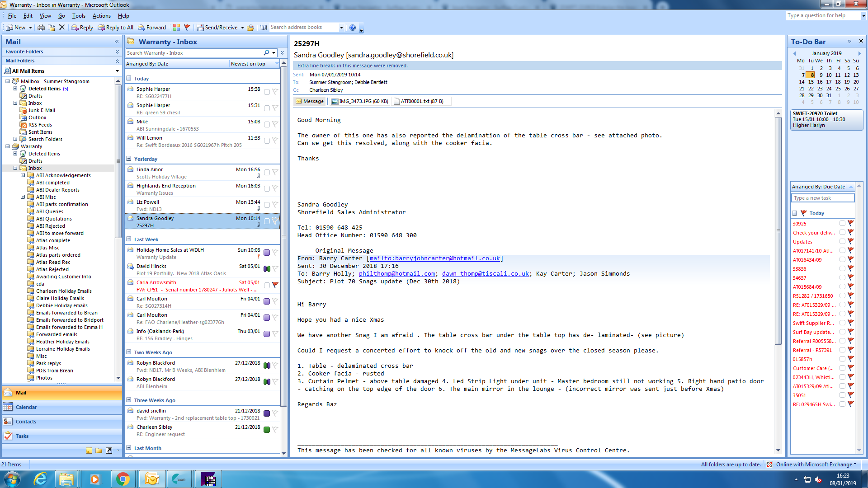
Task: Open the Actions menu
Action: click(x=101, y=16)
